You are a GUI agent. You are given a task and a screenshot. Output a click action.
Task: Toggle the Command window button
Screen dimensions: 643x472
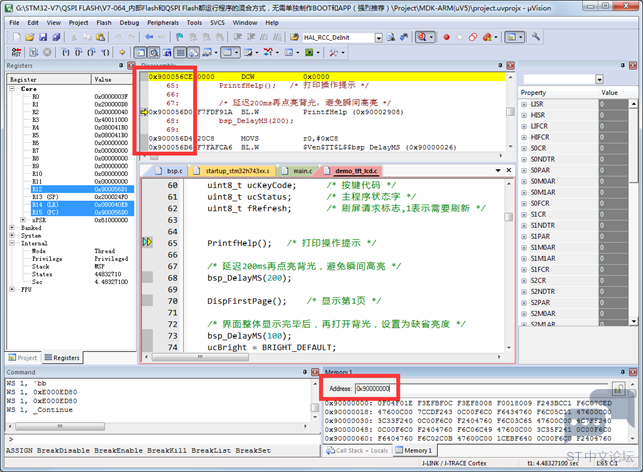click(x=140, y=52)
